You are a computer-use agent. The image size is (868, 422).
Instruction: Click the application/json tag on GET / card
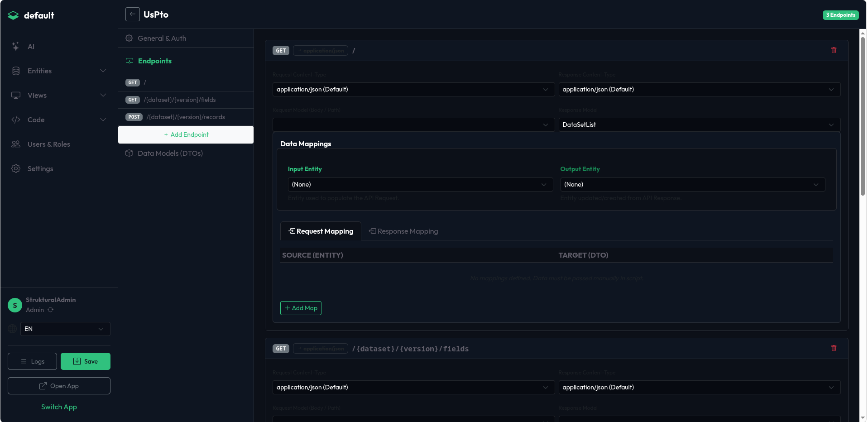321,51
